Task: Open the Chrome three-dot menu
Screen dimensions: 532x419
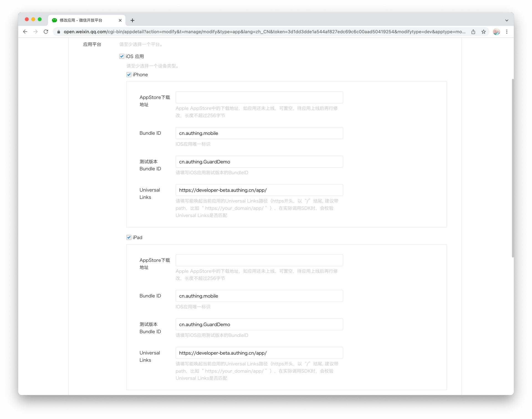Action: pyautogui.click(x=507, y=32)
